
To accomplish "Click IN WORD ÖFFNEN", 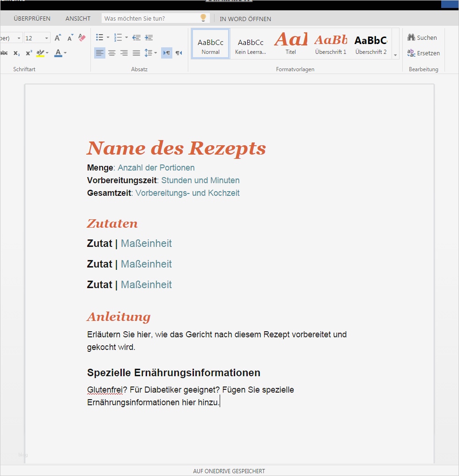I will tap(245, 19).
